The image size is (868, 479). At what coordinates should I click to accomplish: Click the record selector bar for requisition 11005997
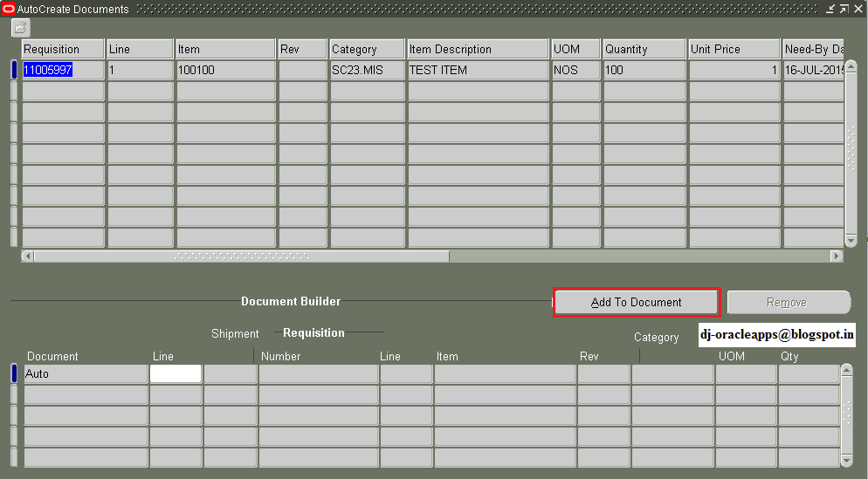[x=14, y=70]
